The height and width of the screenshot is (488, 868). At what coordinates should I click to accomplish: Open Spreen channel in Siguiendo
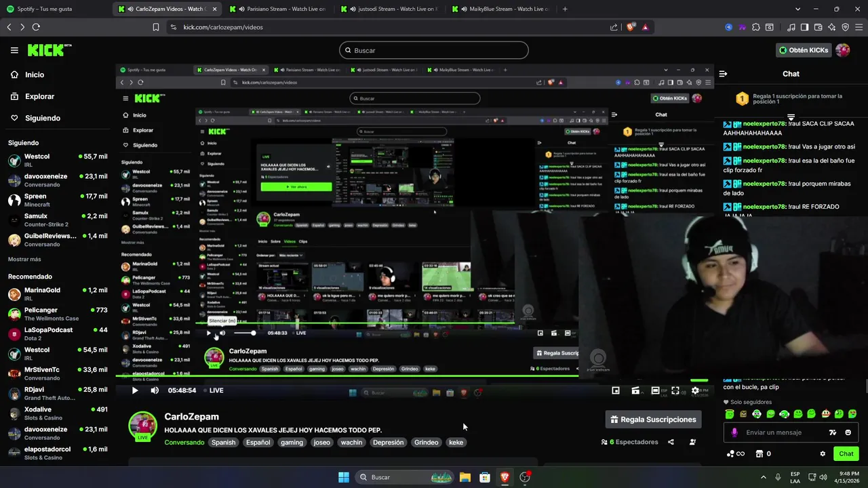[58, 200]
